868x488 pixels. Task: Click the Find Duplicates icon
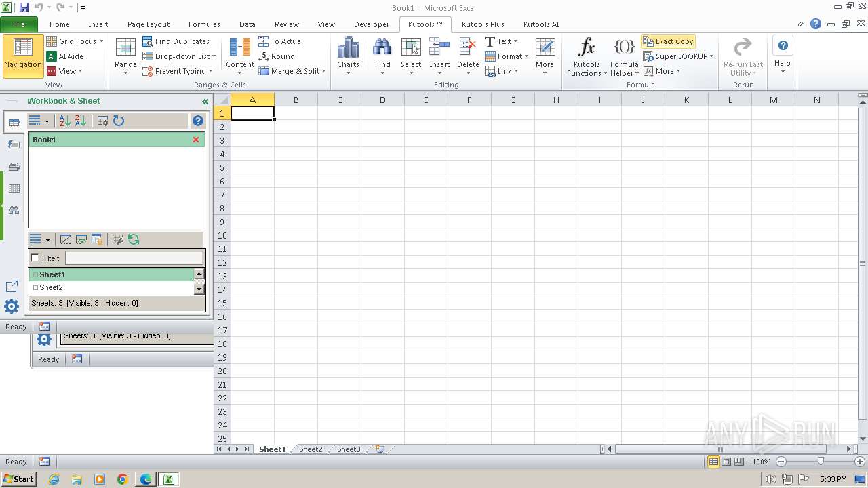tap(147, 41)
